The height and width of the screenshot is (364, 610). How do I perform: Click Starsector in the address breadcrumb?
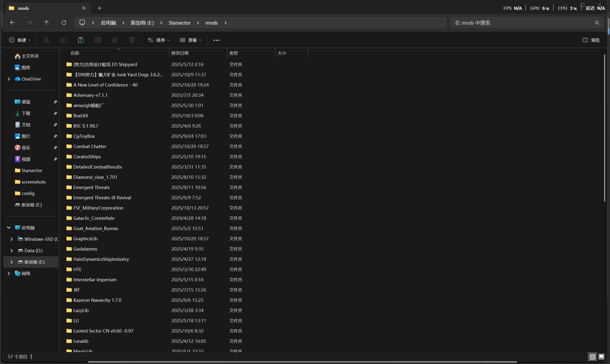[179, 23]
